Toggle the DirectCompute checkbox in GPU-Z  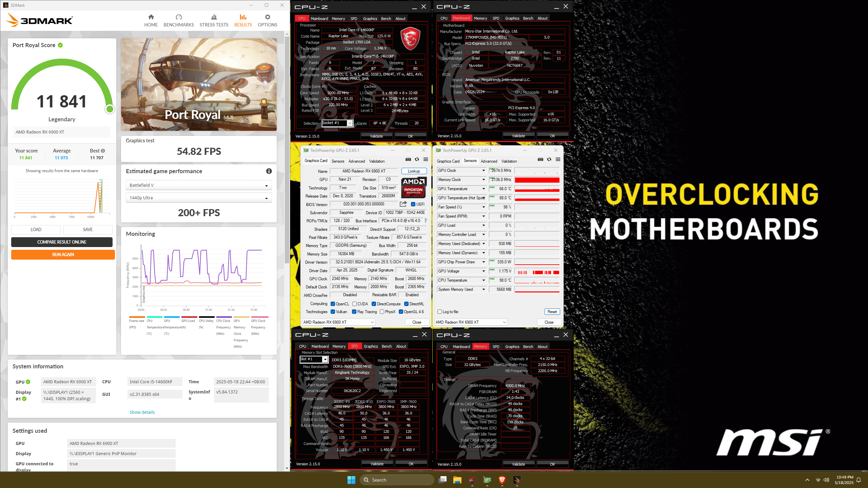(374, 304)
